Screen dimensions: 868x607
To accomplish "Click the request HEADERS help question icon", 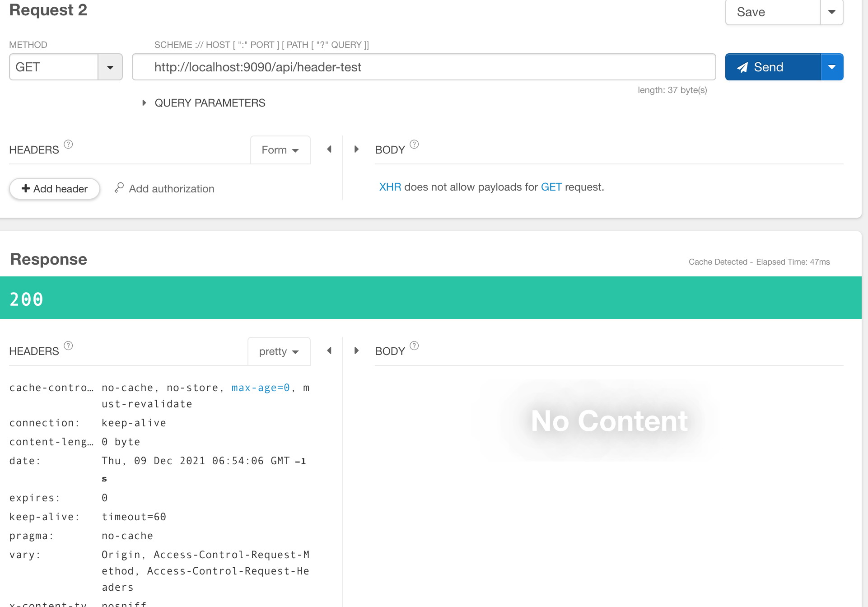I will click(x=68, y=145).
